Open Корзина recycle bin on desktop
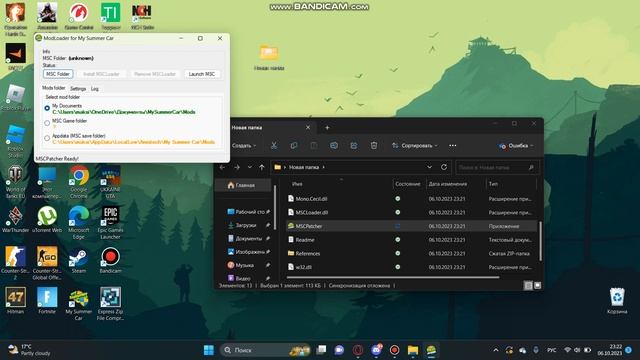 (617, 301)
